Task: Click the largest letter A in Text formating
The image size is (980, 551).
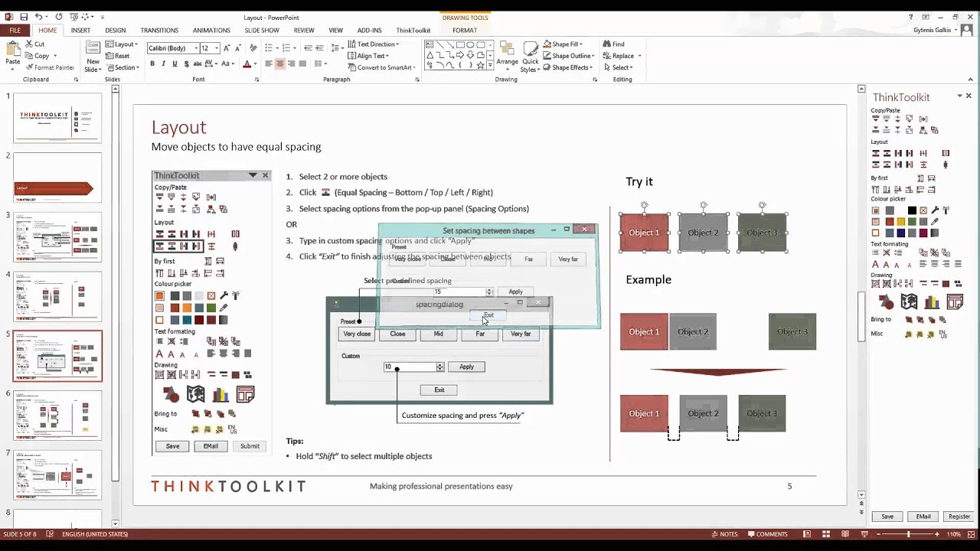Action: (x=876, y=265)
